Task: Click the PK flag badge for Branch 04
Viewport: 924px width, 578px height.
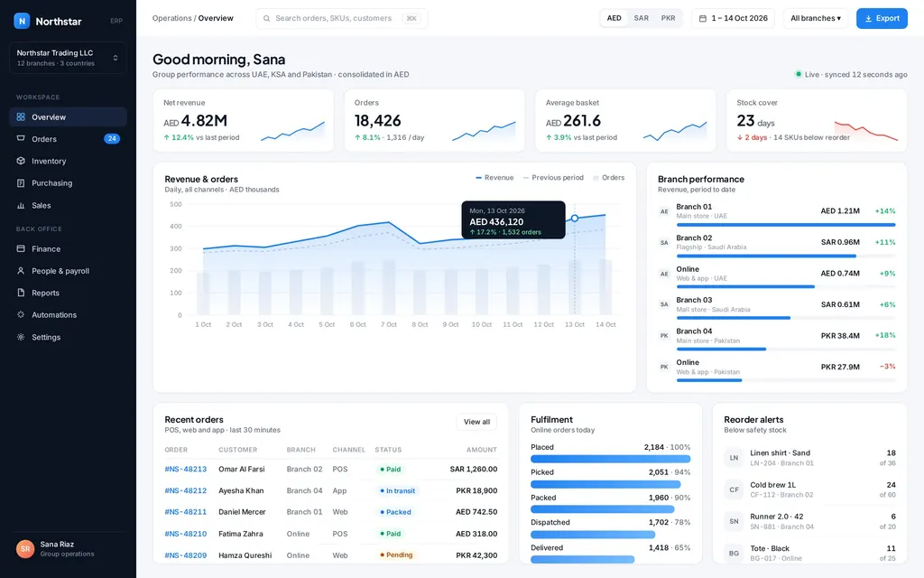Action: point(664,336)
